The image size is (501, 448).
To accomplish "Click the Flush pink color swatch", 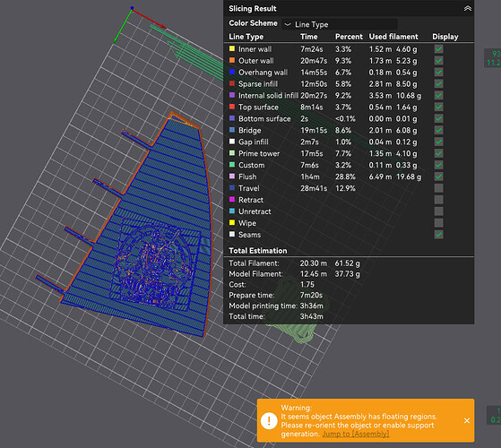I will point(232,177).
